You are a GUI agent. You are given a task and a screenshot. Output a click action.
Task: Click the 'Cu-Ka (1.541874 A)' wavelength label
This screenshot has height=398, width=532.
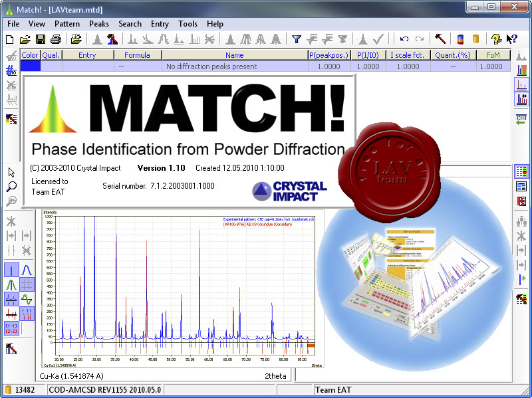click(72, 376)
